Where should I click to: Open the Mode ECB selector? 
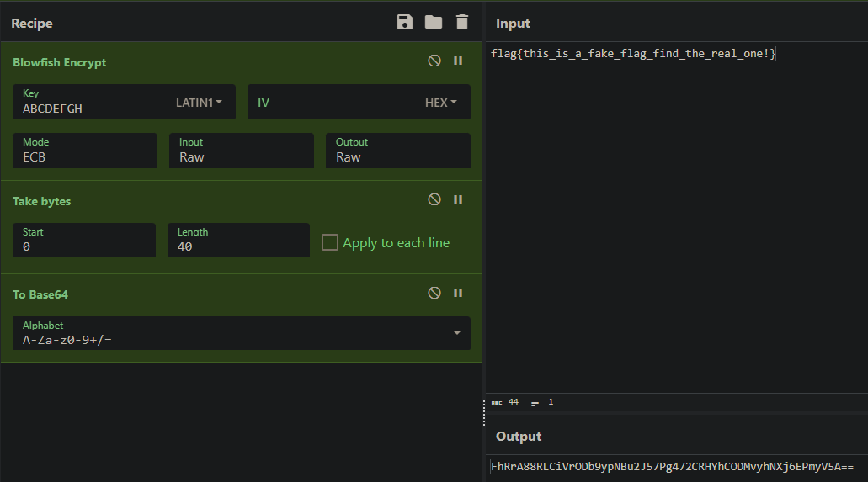(85, 151)
